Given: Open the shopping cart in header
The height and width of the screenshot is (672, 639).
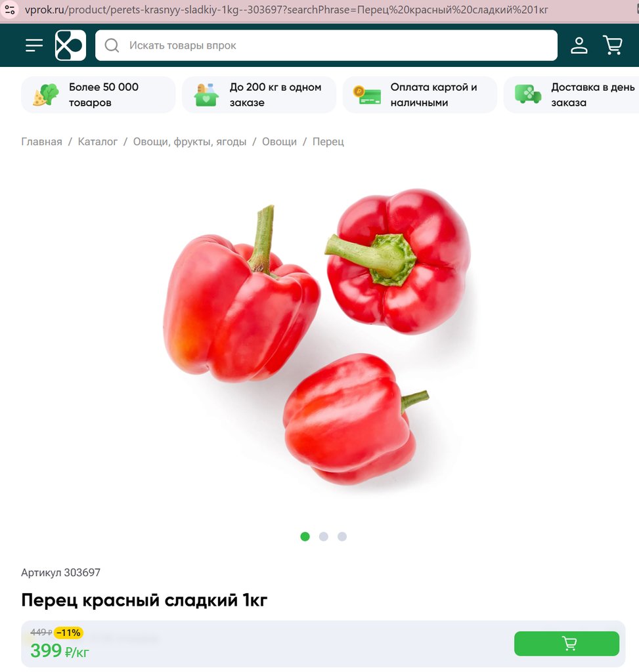Looking at the screenshot, I should pyautogui.click(x=613, y=45).
